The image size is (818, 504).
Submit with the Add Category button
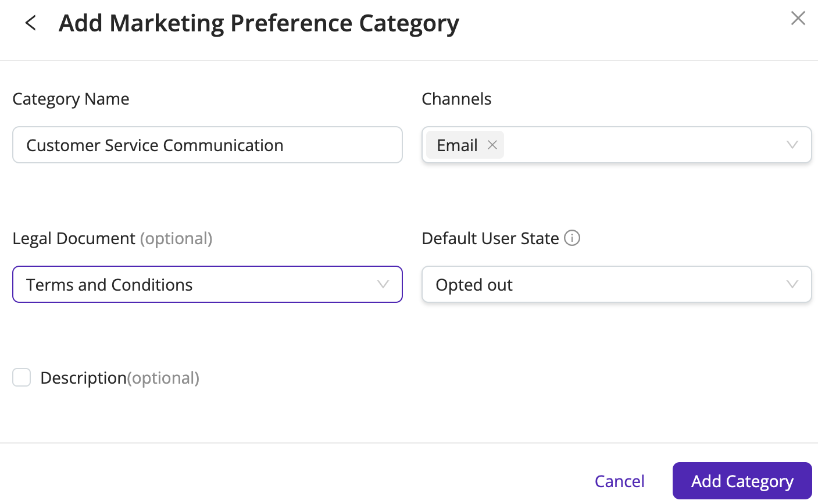(742, 481)
